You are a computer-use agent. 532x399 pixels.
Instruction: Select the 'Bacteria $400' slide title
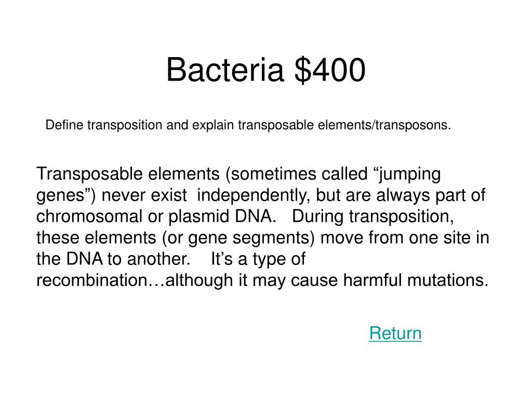coord(266,70)
